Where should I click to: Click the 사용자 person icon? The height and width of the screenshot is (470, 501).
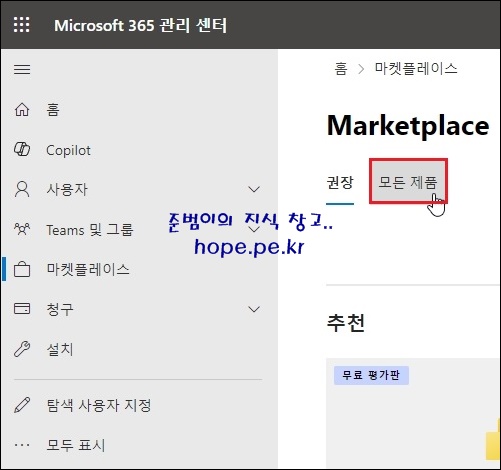tap(22, 189)
